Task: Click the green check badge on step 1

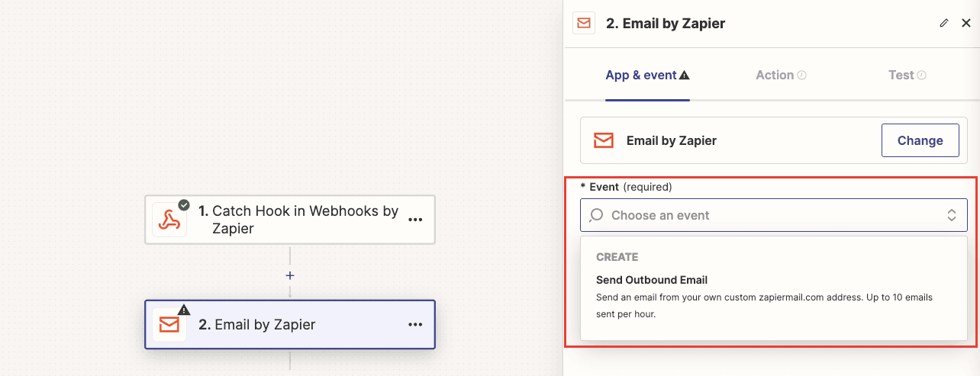Action: [184, 204]
